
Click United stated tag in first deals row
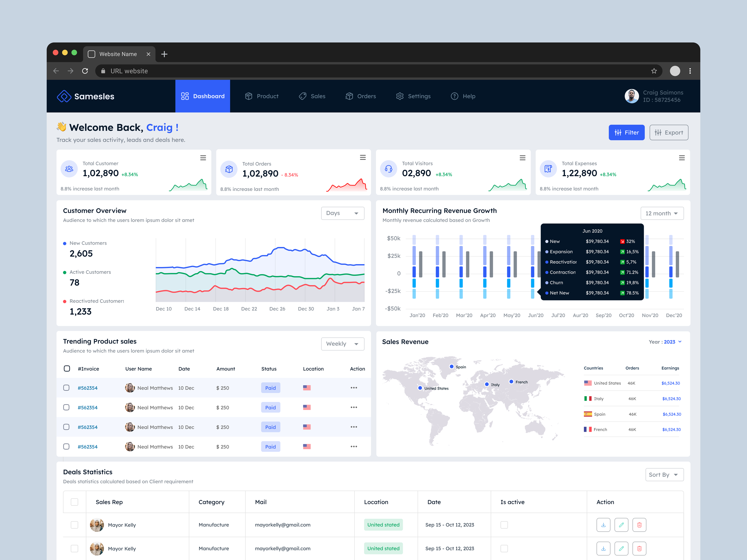tap(383, 525)
